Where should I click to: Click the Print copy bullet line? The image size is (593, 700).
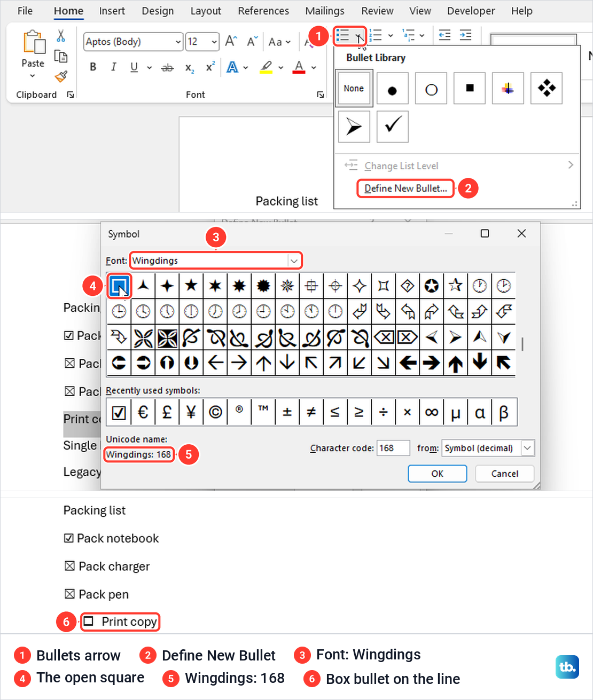[120, 622]
